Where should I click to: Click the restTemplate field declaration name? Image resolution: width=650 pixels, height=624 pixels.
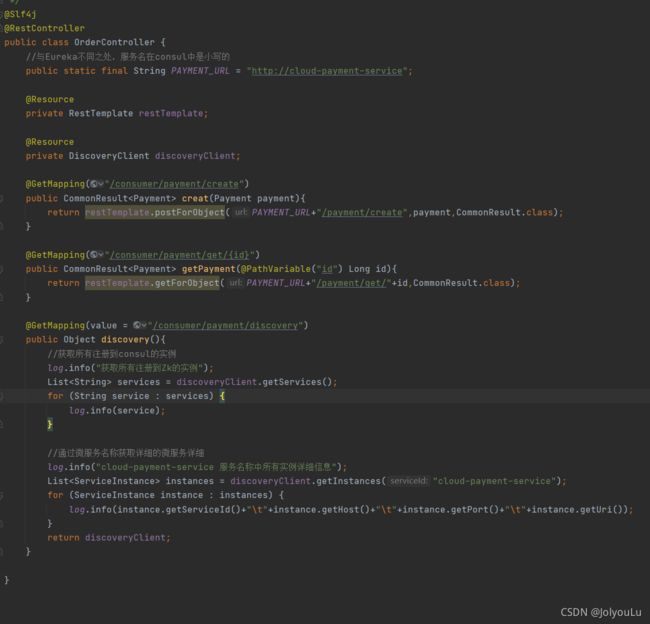(x=171, y=113)
